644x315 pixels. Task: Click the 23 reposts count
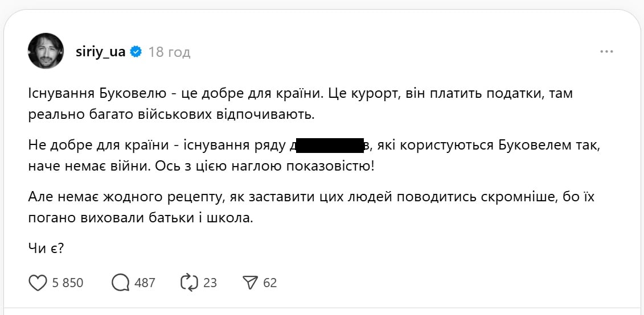coord(210,283)
